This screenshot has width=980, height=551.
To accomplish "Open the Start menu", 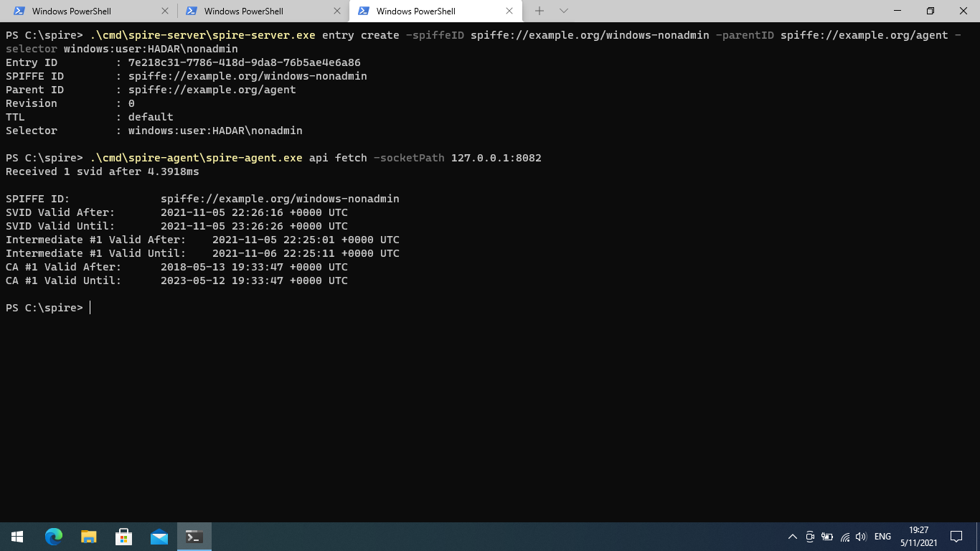I will [17, 536].
